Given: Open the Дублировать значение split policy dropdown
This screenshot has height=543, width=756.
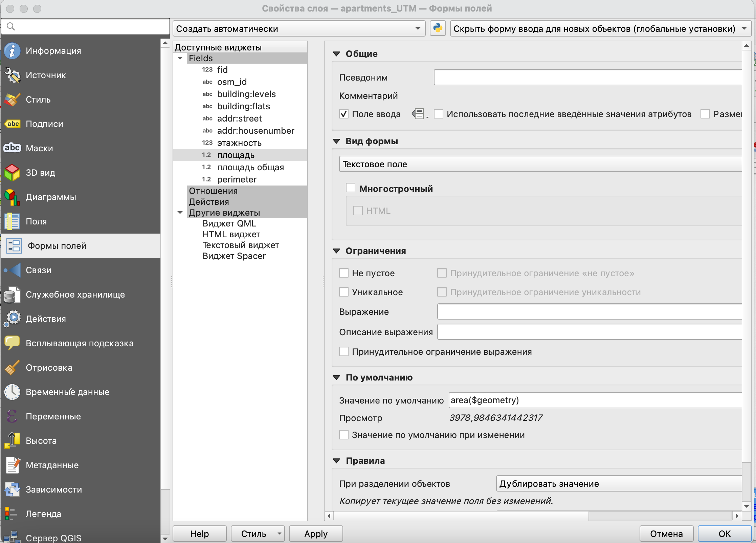Looking at the screenshot, I should point(619,484).
